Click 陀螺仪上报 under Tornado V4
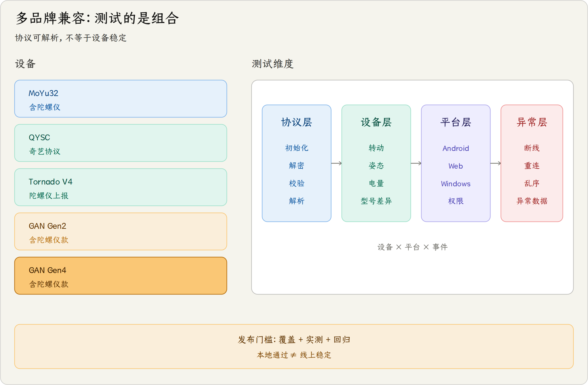Screen dimensions: 588x385 (x=48, y=196)
